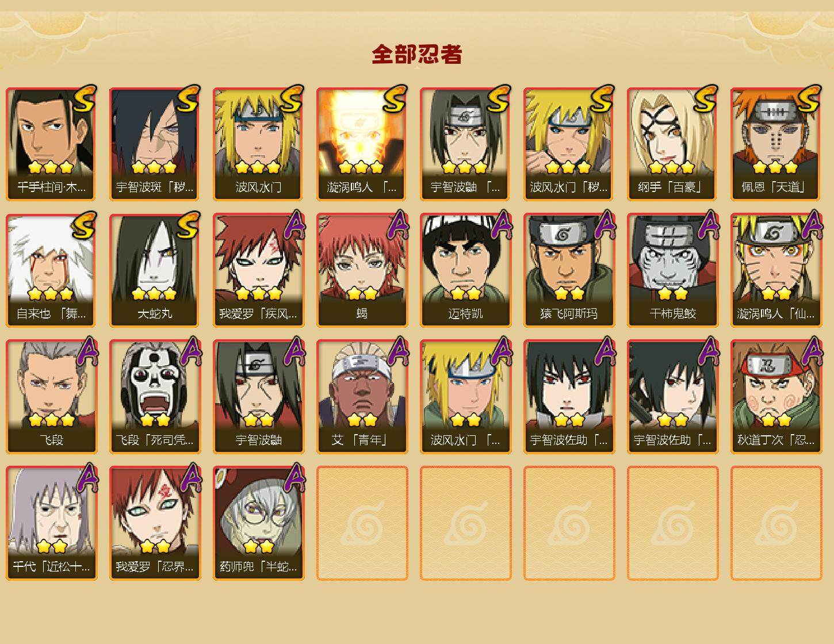Viewport: 834px width, 644px height.
Task: Pick the 蝎 A-rank ninja card
Action: coord(362,270)
